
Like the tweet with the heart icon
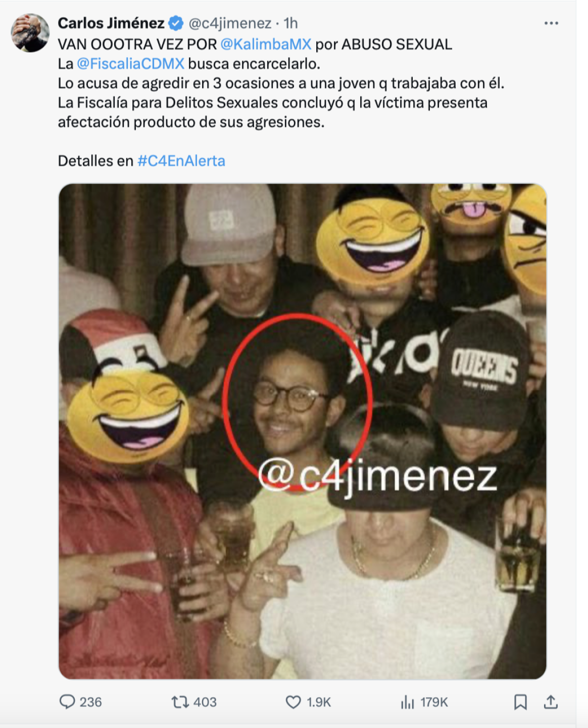293,702
